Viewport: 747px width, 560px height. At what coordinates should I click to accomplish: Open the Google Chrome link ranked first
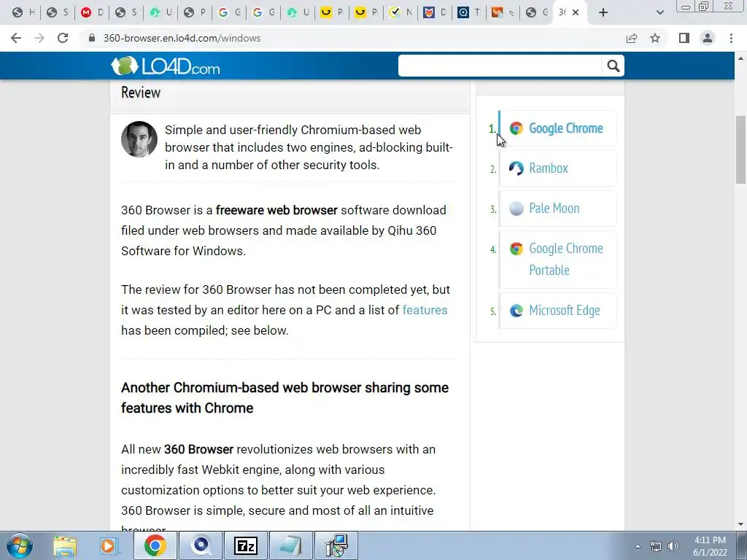point(566,128)
